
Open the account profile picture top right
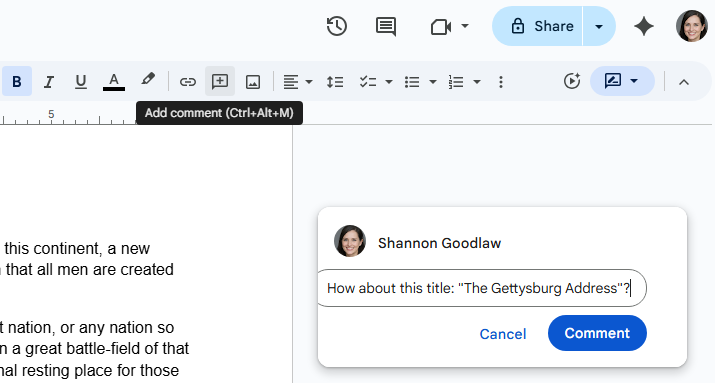[x=692, y=26]
